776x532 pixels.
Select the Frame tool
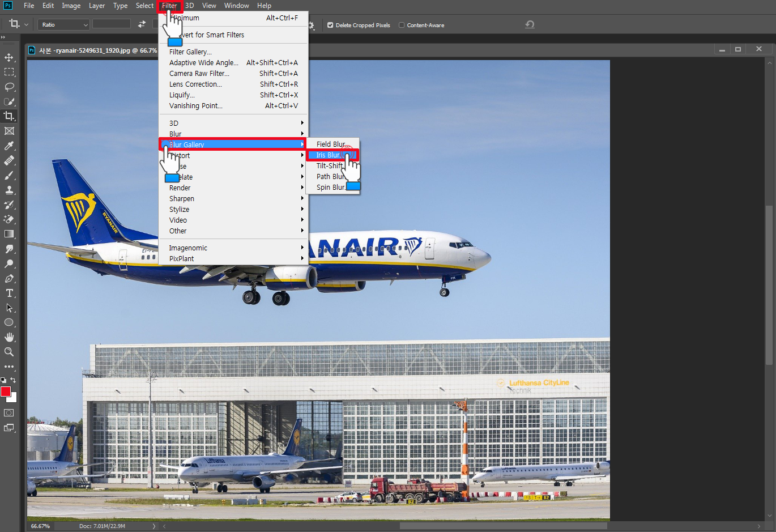[9, 131]
